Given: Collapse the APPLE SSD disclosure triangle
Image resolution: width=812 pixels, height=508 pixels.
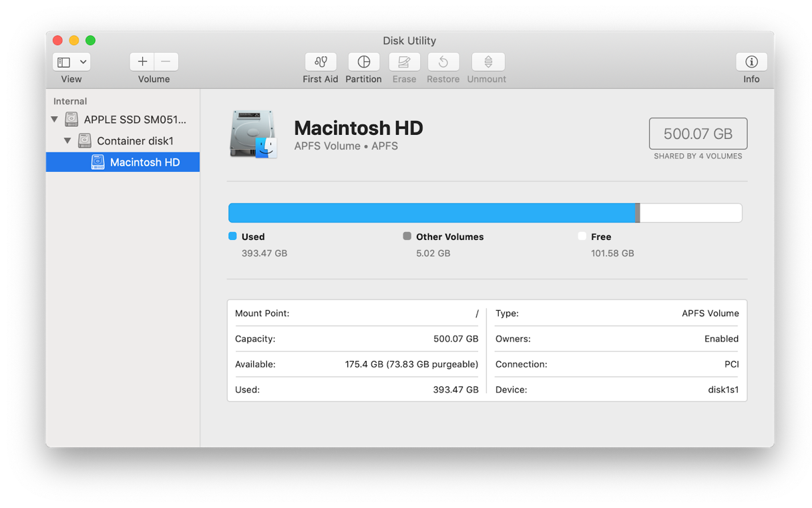Looking at the screenshot, I should click(55, 120).
